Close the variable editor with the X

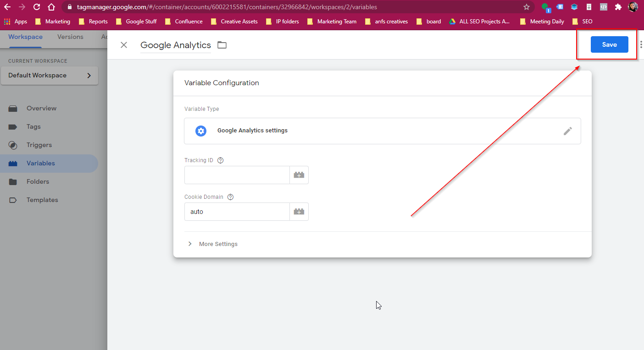(124, 45)
